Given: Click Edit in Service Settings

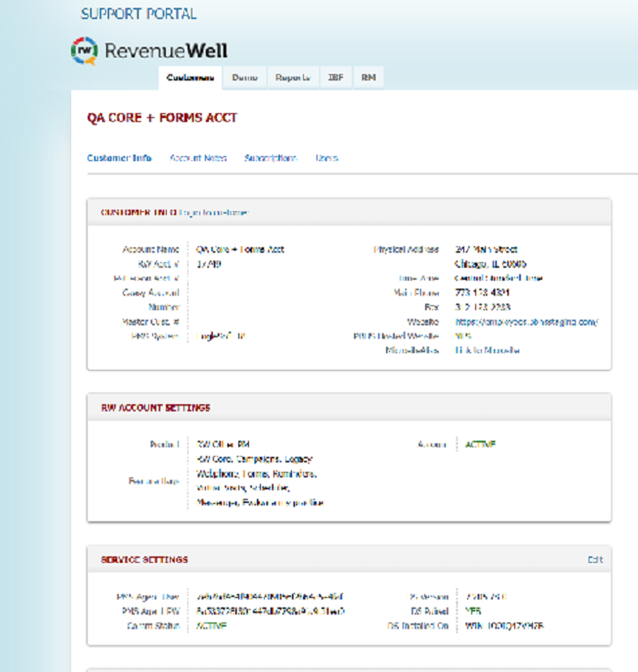Looking at the screenshot, I should tap(595, 560).
